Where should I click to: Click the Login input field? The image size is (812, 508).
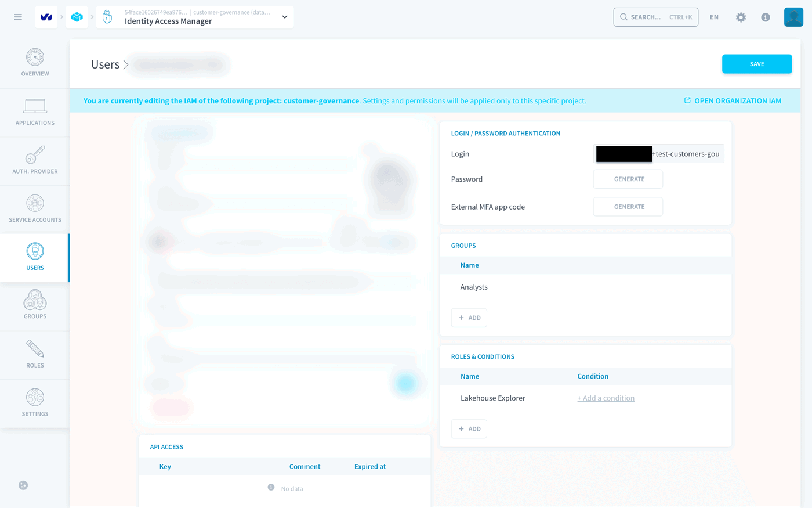(658, 154)
